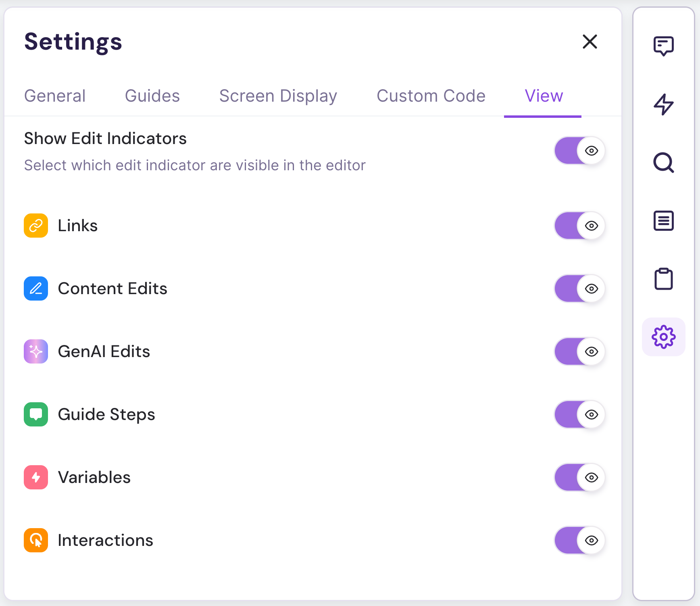The image size is (700, 606).
Task: Click the text document sidebar icon
Action: [x=663, y=221]
